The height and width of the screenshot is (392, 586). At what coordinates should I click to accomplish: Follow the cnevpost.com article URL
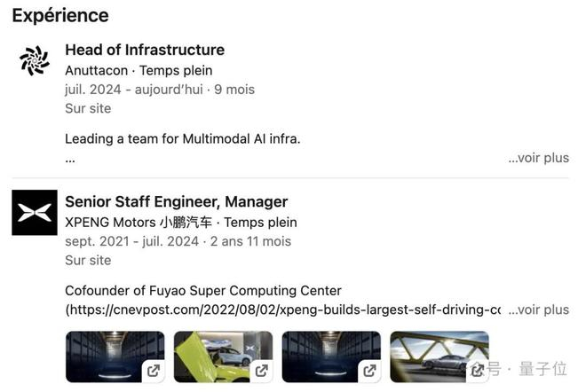[284, 310]
